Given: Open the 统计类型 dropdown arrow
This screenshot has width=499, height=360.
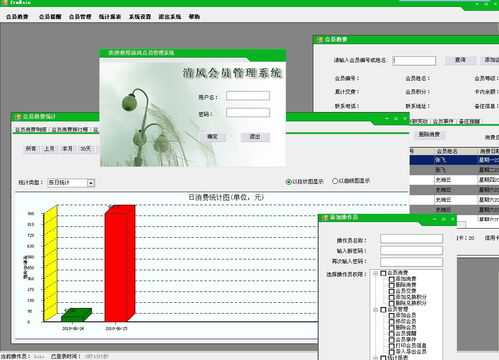Looking at the screenshot, I should click(91, 183).
